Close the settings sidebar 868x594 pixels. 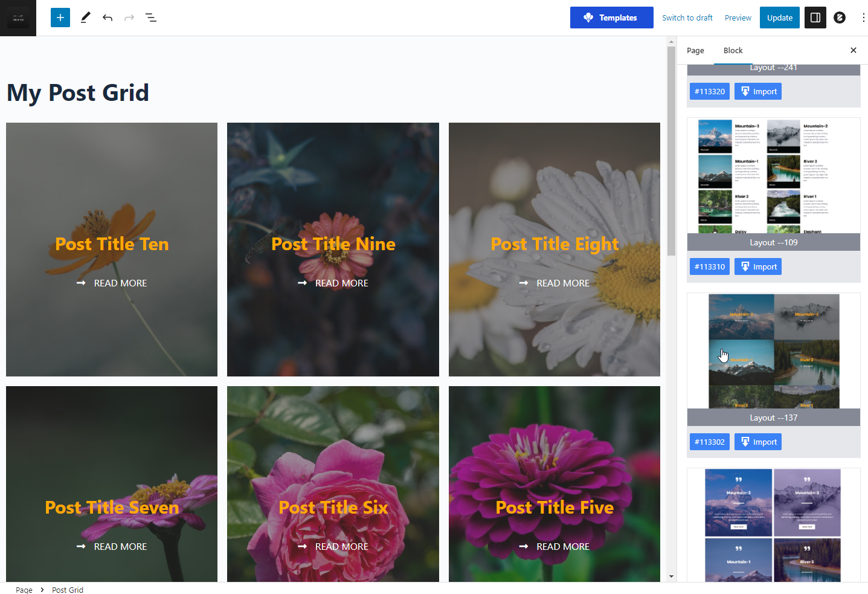(854, 50)
